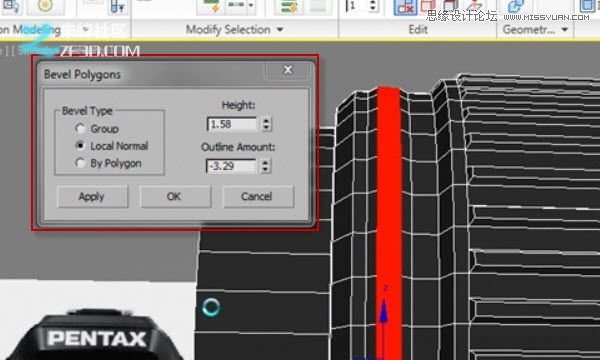Click the chain-link icon above Geometry
The image size is (600, 360).
[515, 7]
